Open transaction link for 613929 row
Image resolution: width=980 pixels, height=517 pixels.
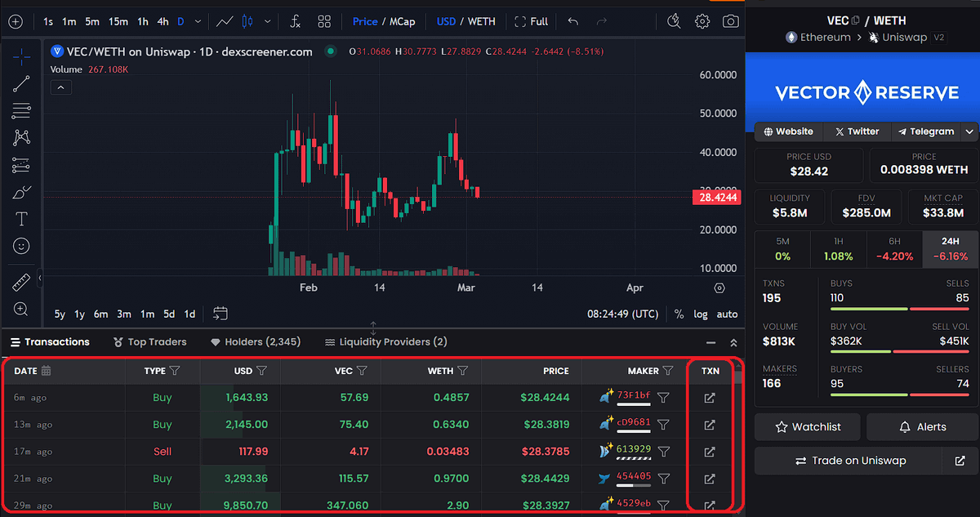[710, 452]
